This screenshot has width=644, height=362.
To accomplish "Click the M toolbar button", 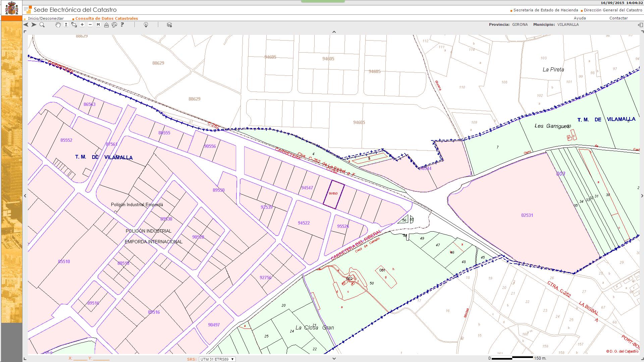I will [x=98, y=25].
